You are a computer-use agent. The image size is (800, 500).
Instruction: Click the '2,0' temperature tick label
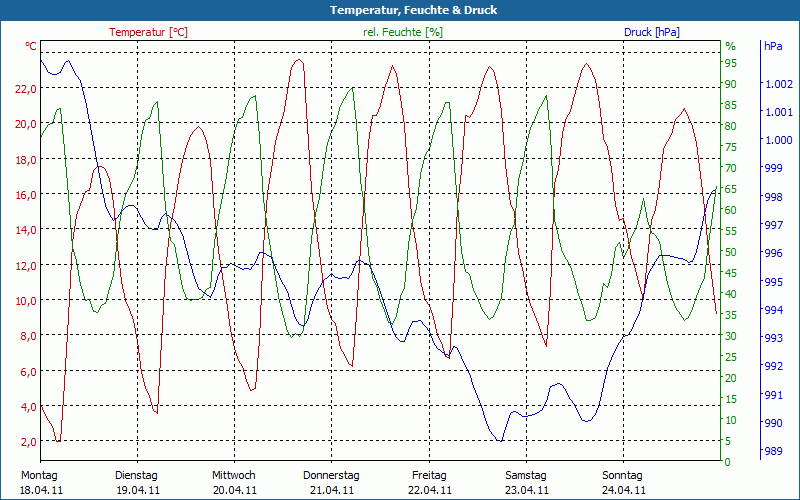click(x=29, y=442)
